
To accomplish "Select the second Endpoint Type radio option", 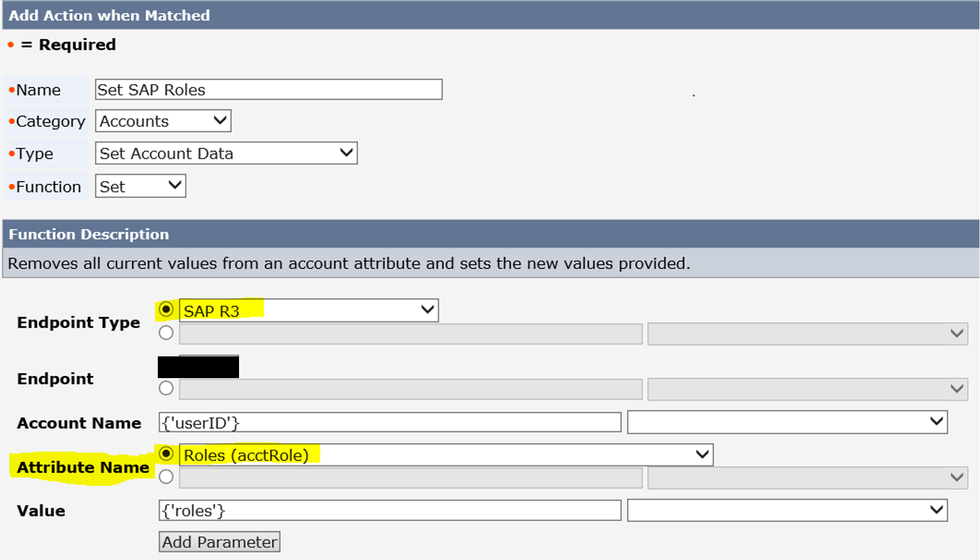I will [x=166, y=333].
